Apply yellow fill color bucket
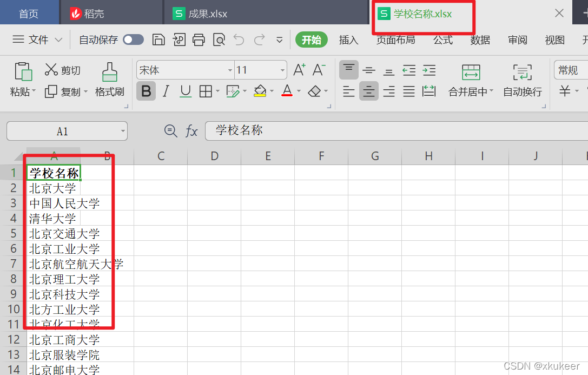Screen dimensions: 588x375 tap(260, 91)
